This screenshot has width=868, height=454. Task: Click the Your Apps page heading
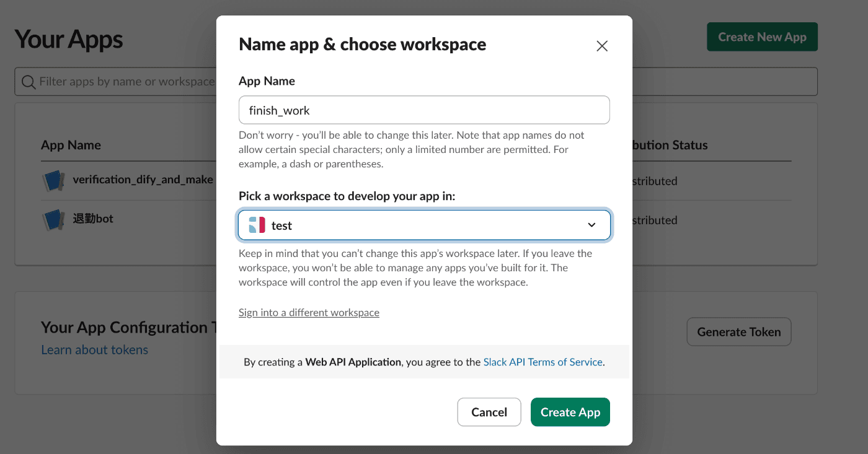pos(69,39)
